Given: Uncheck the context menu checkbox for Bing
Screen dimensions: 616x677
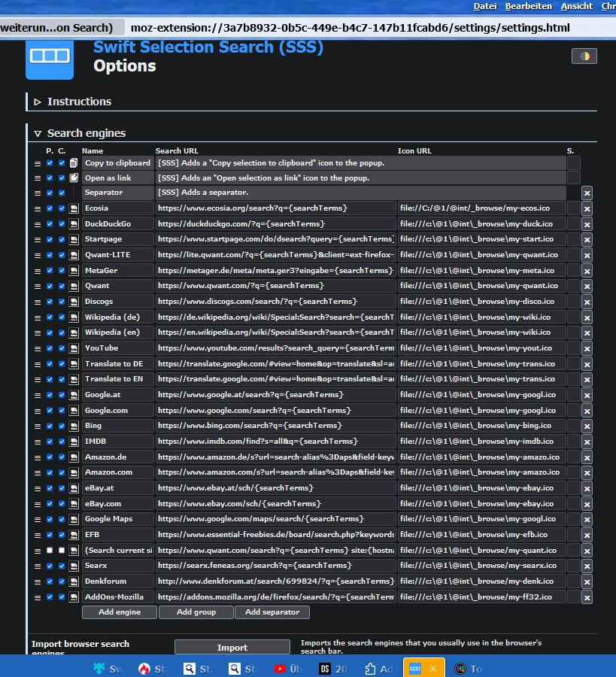Looking at the screenshot, I should (62, 426).
